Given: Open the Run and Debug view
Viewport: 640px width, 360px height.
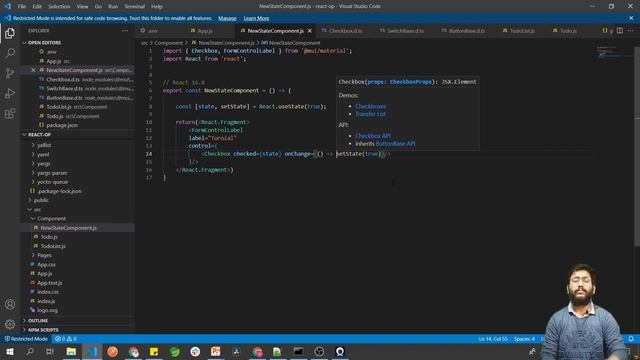Looking at the screenshot, I should [10, 93].
